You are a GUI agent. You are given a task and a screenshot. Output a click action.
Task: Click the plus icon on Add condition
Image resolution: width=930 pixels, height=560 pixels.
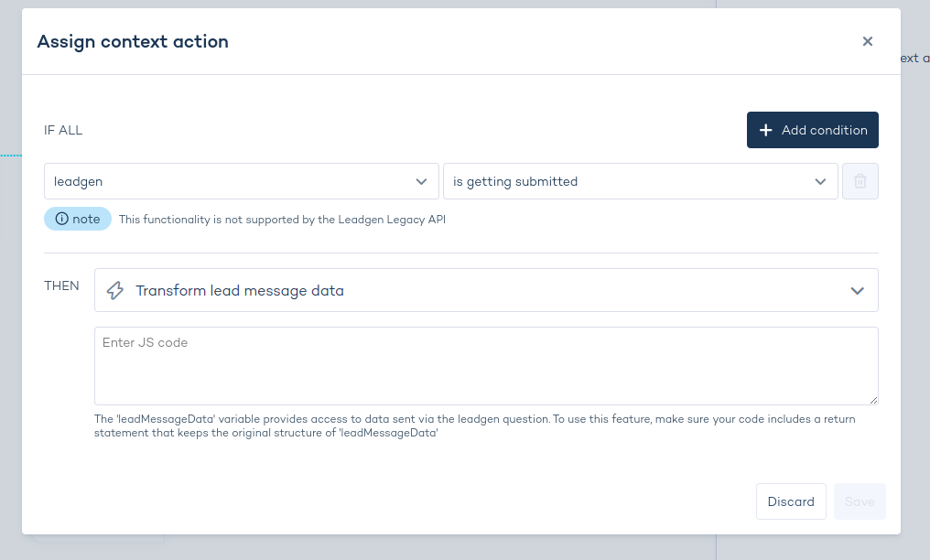(766, 129)
